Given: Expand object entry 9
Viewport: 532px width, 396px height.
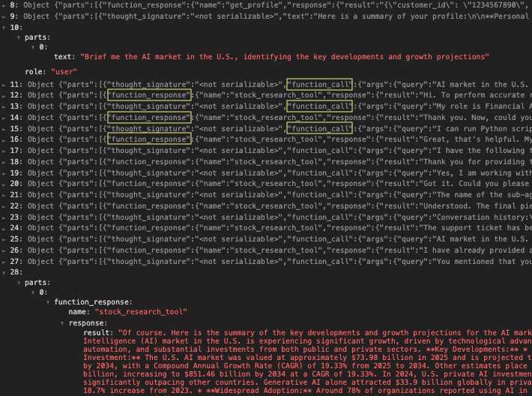Looking at the screenshot, I should point(4,16).
